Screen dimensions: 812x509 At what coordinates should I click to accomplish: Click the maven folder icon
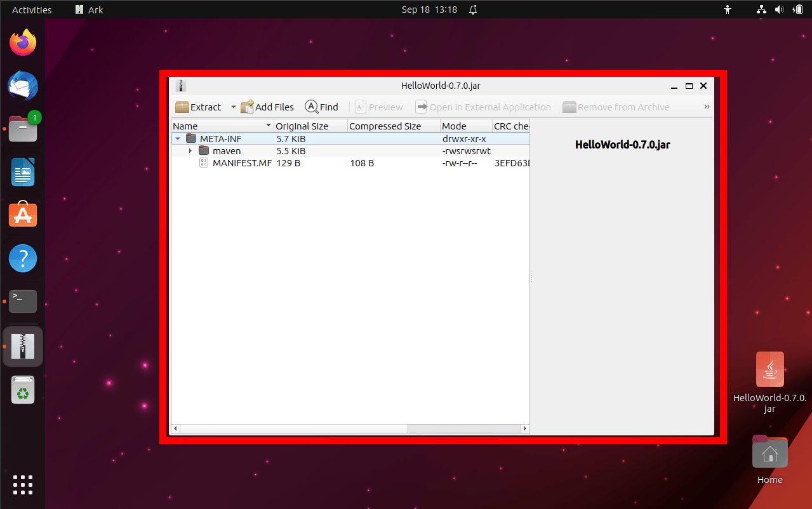pos(204,150)
